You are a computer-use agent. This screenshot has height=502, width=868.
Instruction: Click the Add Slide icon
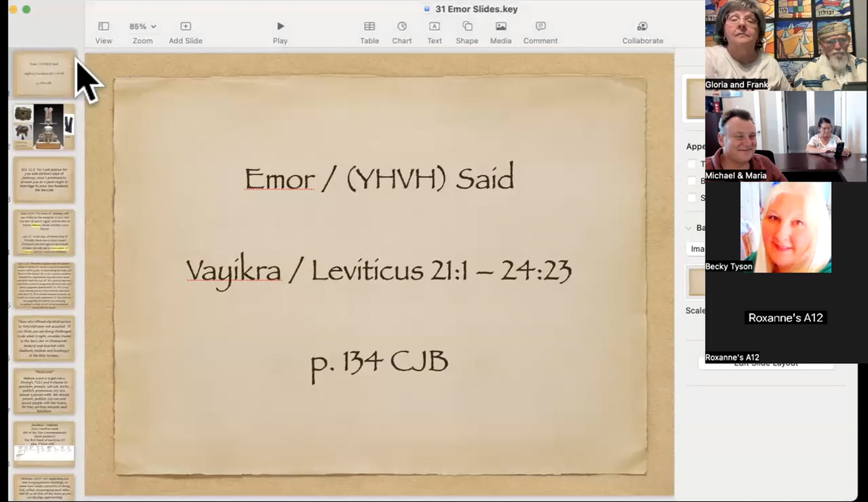click(x=186, y=26)
